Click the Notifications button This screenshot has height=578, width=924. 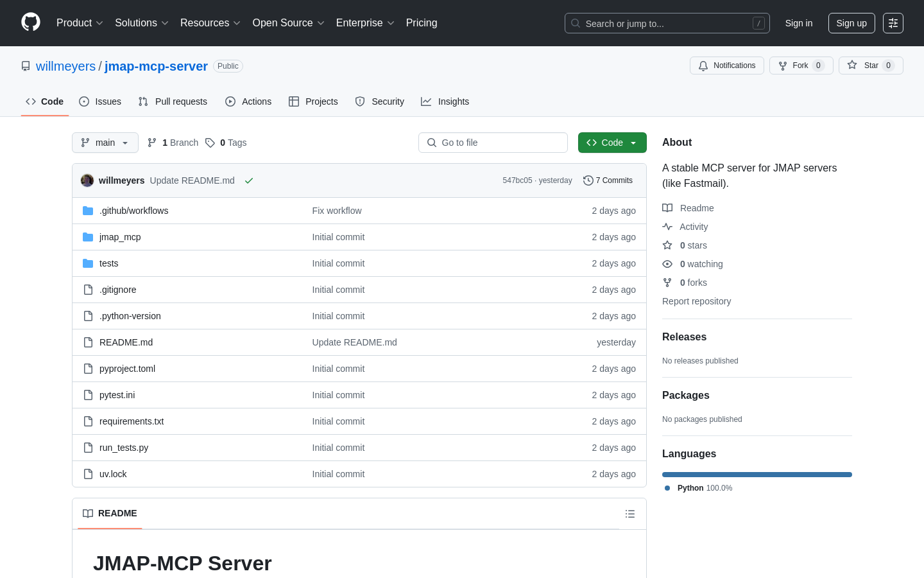[x=727, y=66]
